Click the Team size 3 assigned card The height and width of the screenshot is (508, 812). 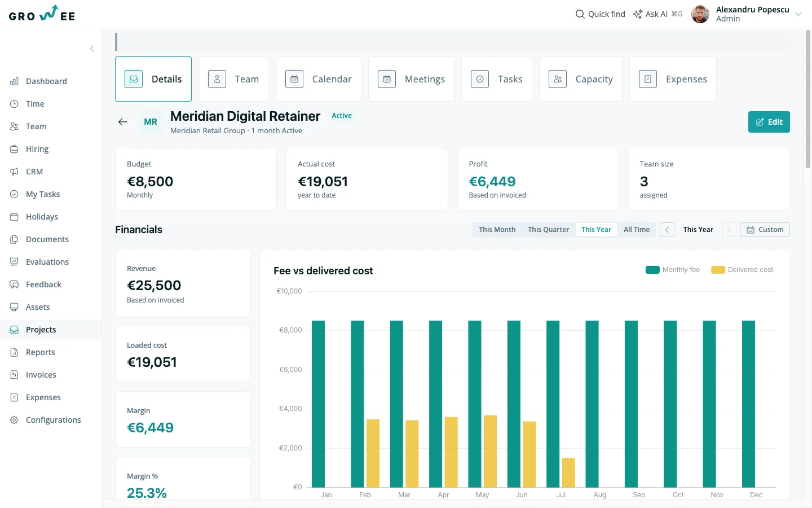tap(709, 179)
